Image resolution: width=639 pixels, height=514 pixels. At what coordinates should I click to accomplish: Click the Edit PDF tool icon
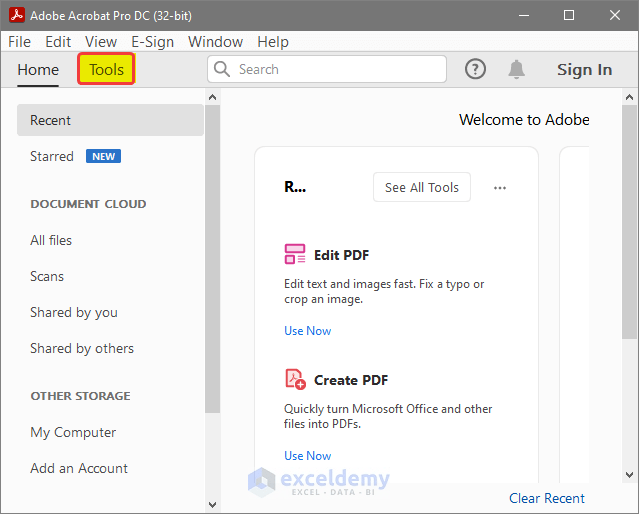click(295, 254)
